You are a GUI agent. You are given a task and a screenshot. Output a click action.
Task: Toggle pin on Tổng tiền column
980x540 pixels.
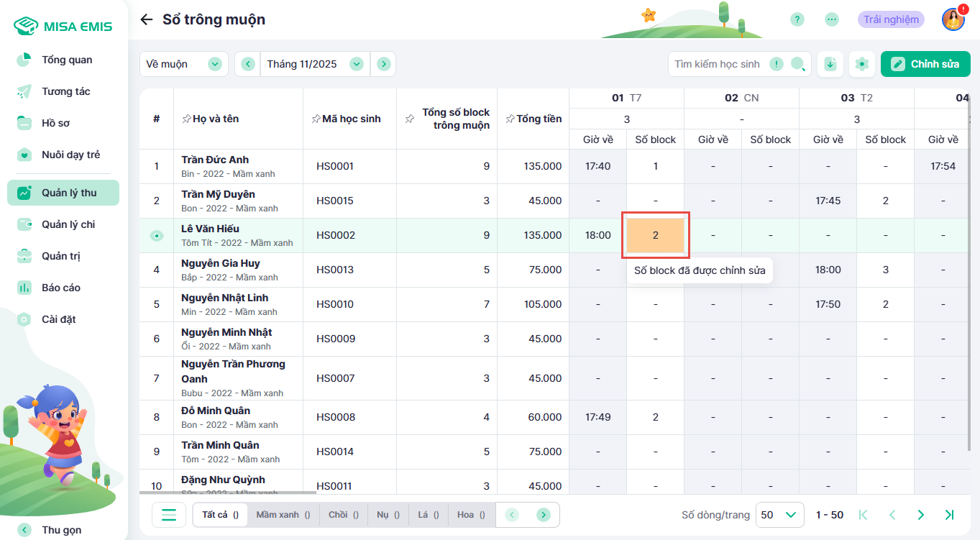click(510, 119)
